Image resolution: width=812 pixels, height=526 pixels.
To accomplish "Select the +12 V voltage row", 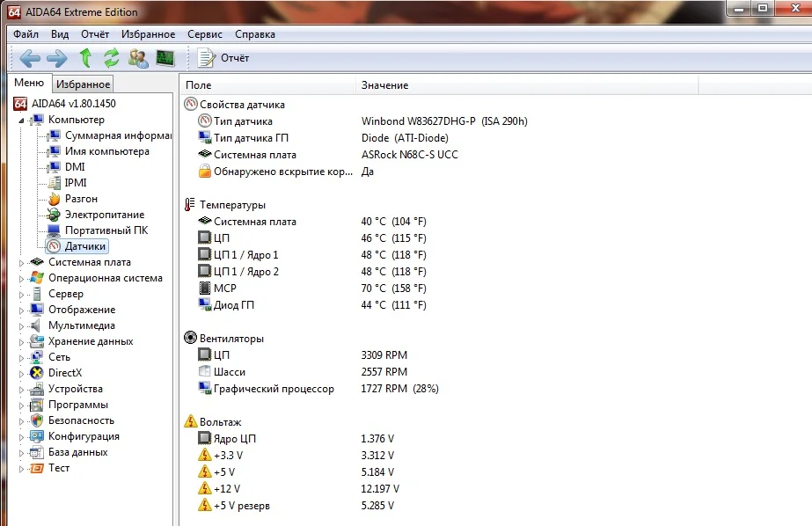I will tap(298, 489).
